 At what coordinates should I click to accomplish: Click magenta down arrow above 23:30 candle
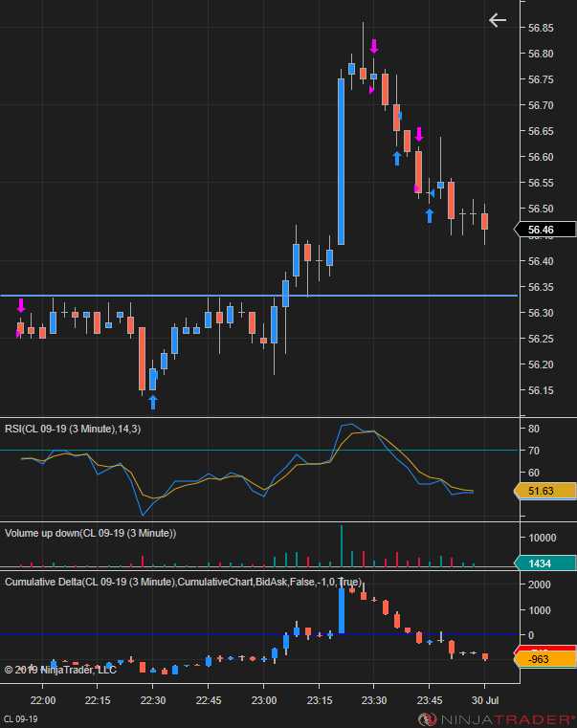point(374,46)
